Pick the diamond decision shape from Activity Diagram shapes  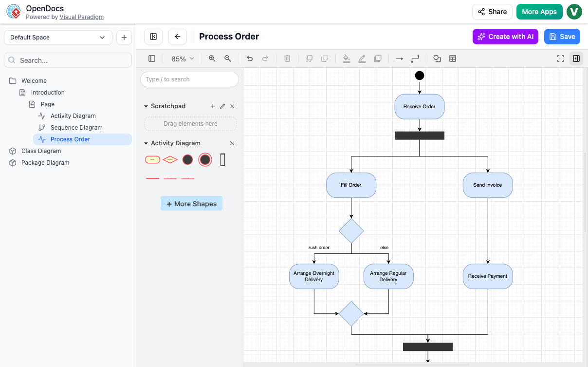(x=170, y=159)
